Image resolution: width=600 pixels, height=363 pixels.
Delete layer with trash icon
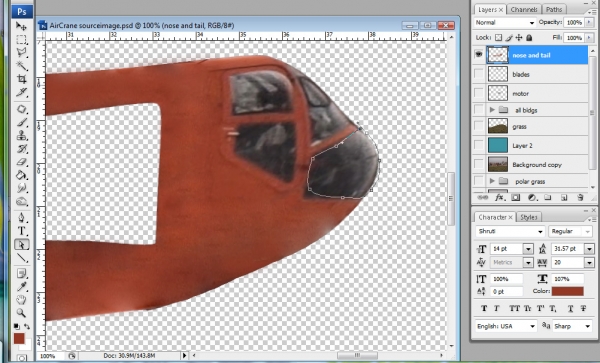coord(580,197)
